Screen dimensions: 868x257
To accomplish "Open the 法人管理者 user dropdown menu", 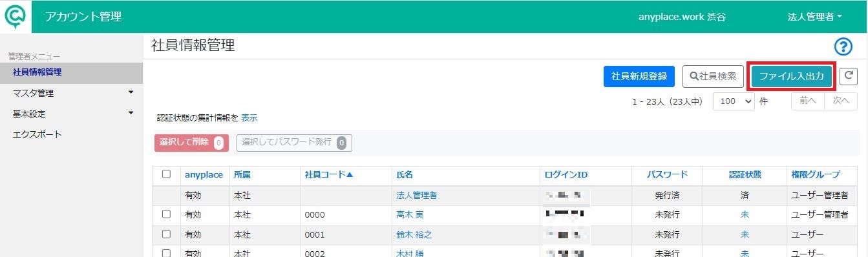I will [x=814, y=17].
